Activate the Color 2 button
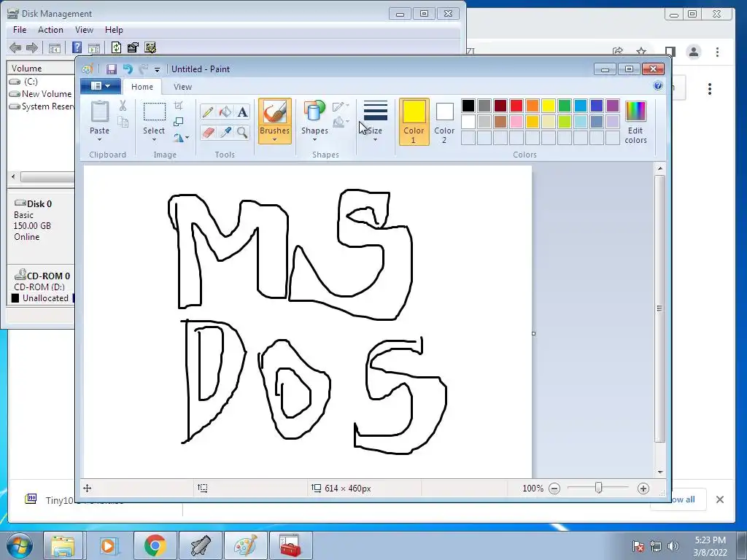The width and height of the screenshot is (747, 560). click(444, 122)
